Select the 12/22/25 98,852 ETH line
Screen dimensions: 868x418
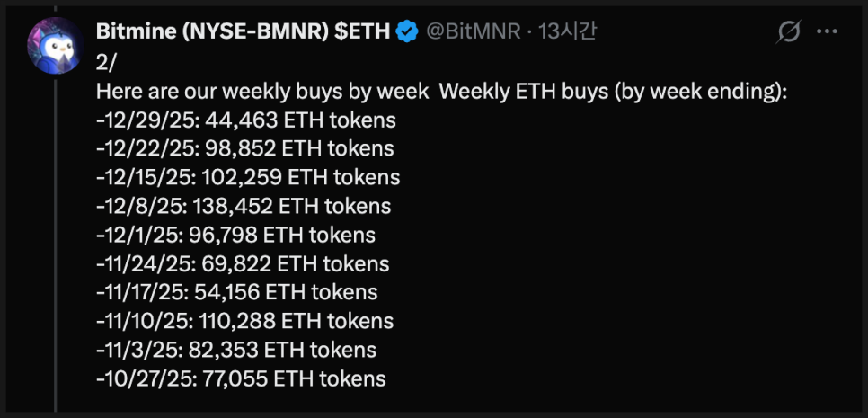coord(244,148)
